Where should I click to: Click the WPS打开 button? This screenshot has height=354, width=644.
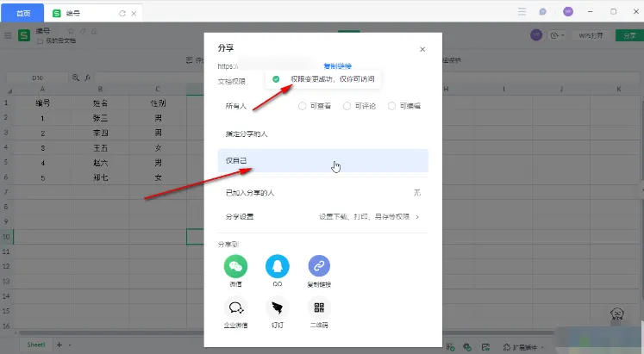591,35
